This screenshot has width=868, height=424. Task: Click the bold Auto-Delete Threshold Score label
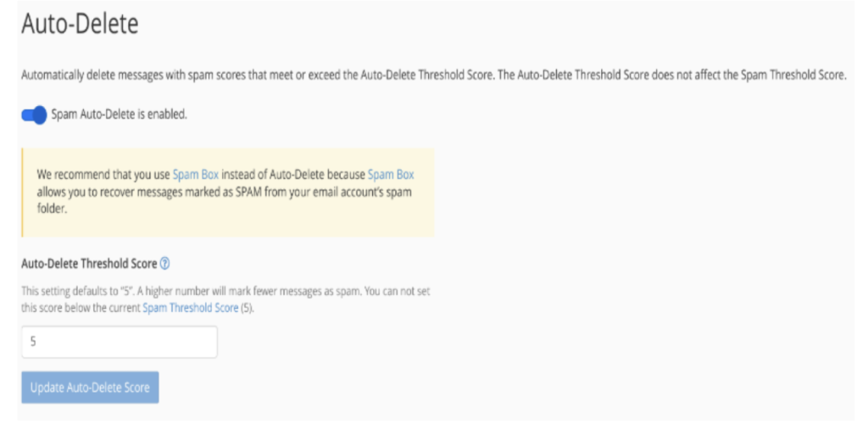(89, 264)
